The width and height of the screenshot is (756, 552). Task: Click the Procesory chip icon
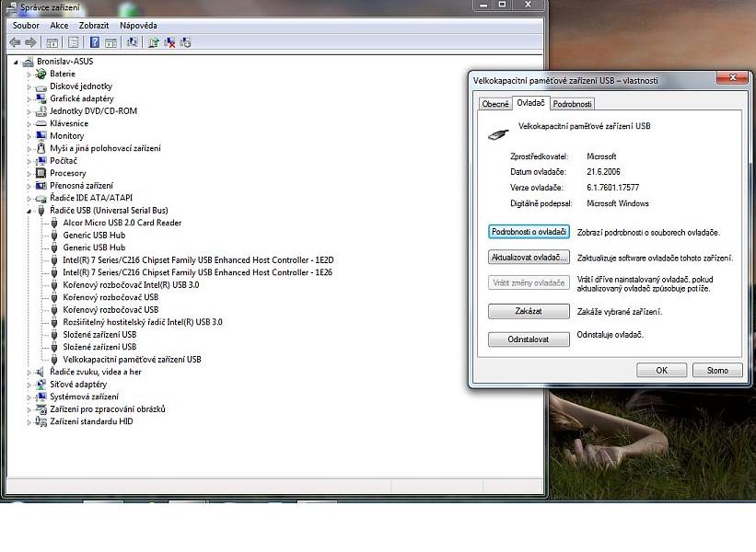(x=41, y=173)
